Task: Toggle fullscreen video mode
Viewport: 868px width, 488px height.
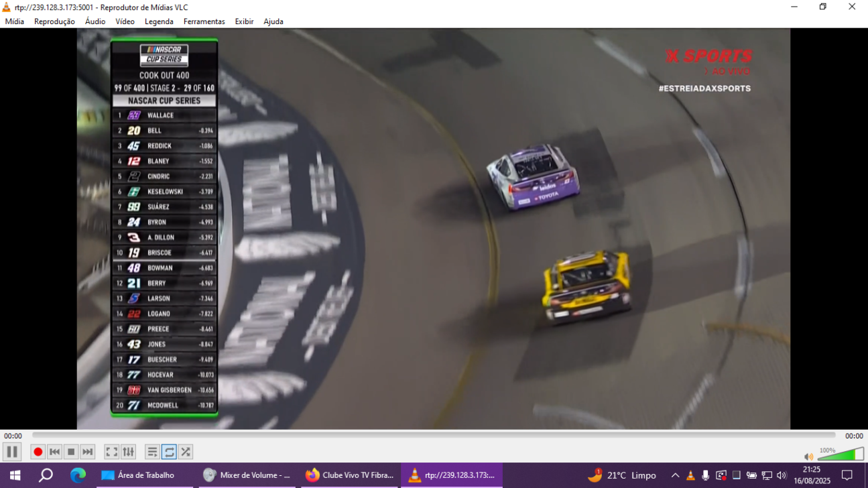Action: 112,452
